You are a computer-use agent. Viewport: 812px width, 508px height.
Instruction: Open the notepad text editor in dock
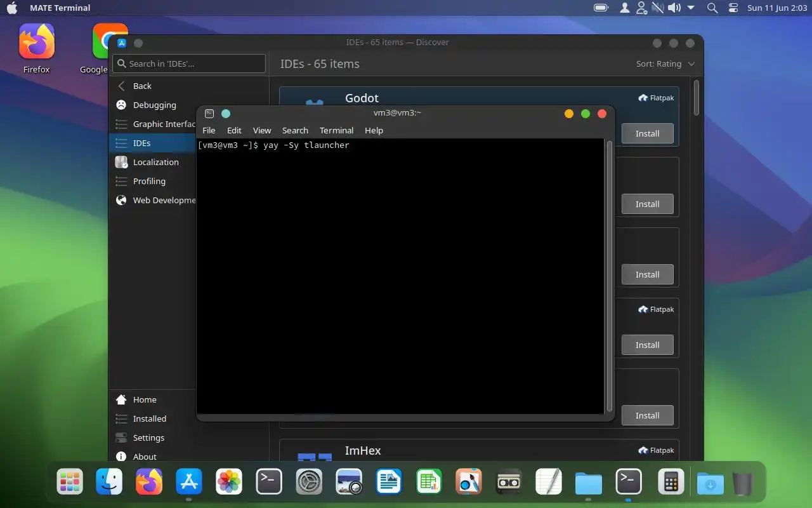point(549,482)
